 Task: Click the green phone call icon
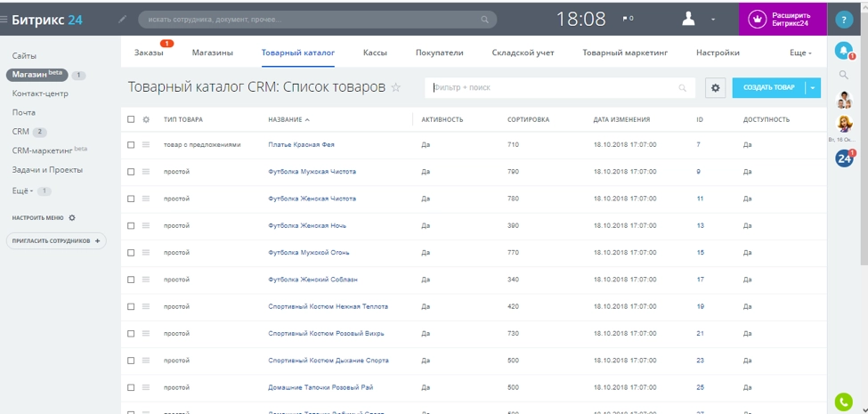tap(844, 402)
